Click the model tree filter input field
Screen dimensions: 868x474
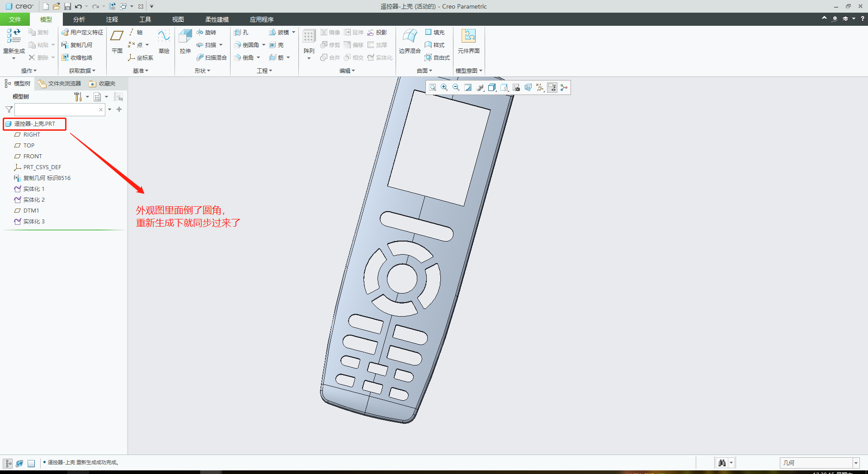point(57,109)
